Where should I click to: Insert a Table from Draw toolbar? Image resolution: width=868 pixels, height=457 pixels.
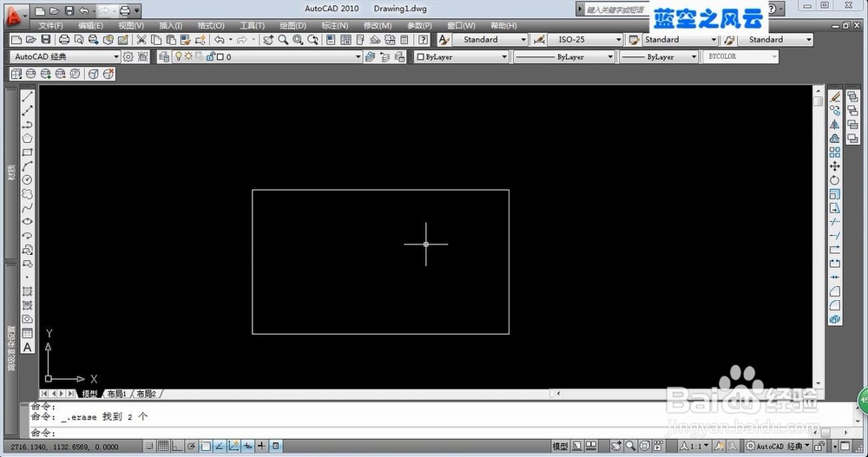click(x=27, y=333)
